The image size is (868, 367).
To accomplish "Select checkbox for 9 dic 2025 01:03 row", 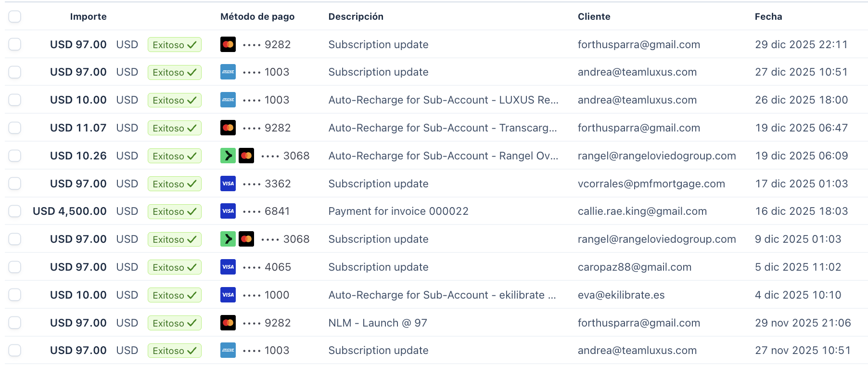I will (x=15, y=239).
